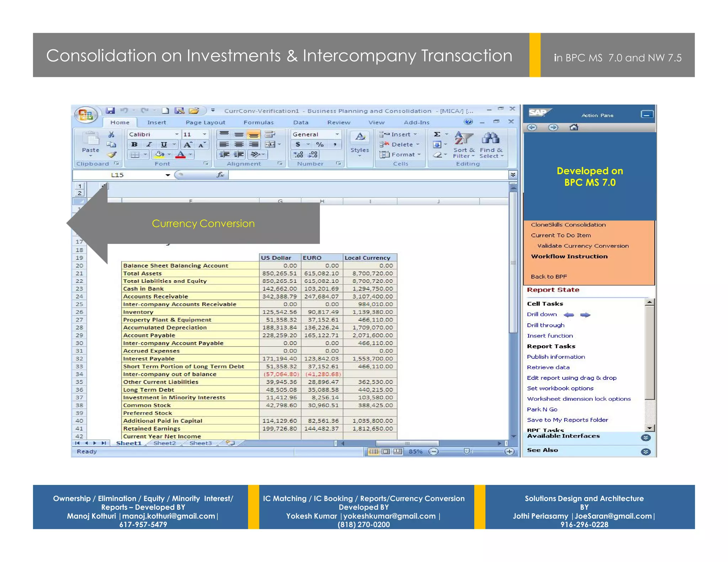This screenshot has width=728, height=562.
Task: Click the AutoSum sigma icon
Action: click(437, 134)
